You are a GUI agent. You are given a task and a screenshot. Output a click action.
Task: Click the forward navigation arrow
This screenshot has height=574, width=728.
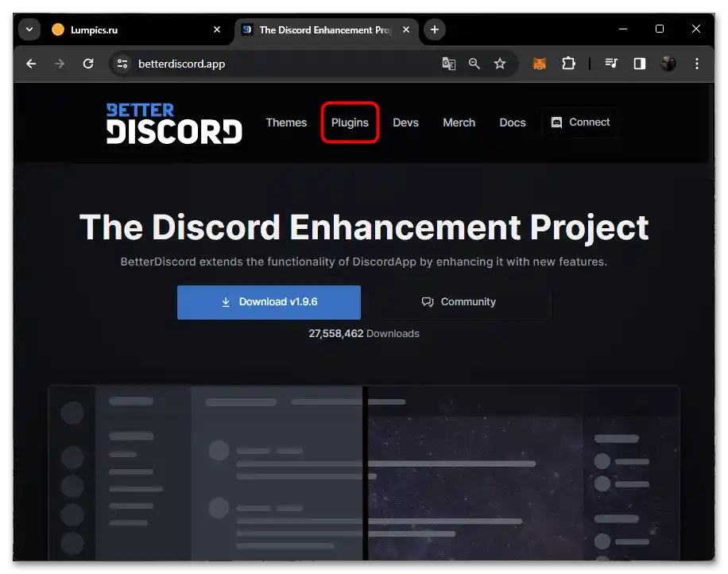point(60,64)
